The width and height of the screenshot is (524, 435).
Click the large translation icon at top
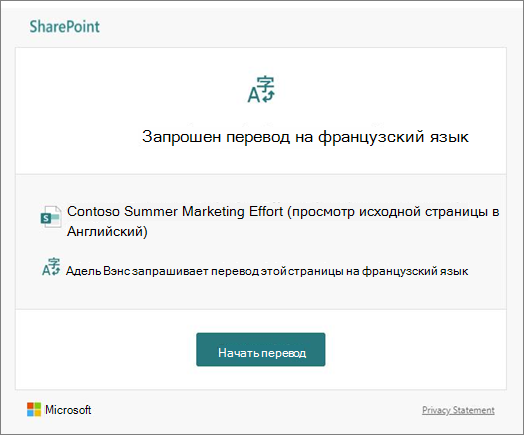point(261,90)
